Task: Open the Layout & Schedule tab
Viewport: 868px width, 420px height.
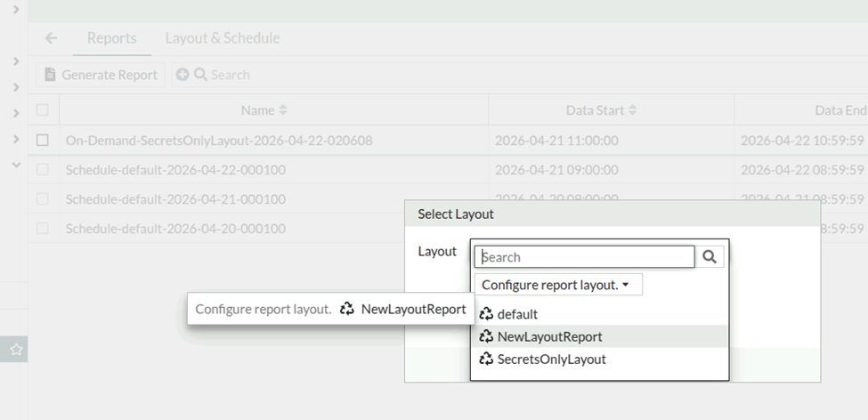Action: (223, 38)
